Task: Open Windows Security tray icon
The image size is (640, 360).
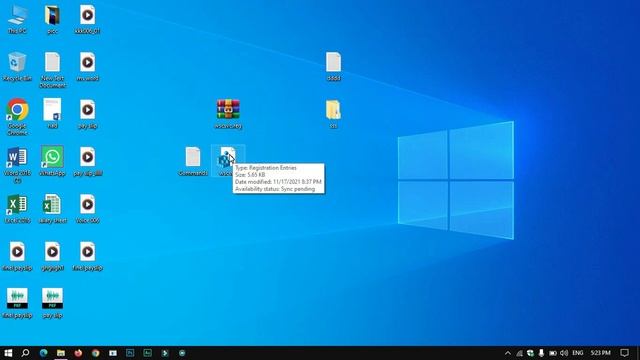Action: [x=530, y=353]
